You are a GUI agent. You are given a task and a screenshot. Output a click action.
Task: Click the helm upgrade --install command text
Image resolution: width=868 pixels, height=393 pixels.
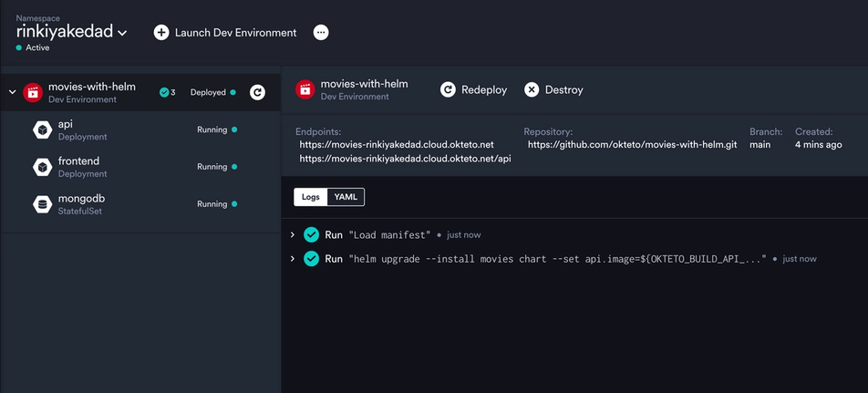(x=557, y=259)
